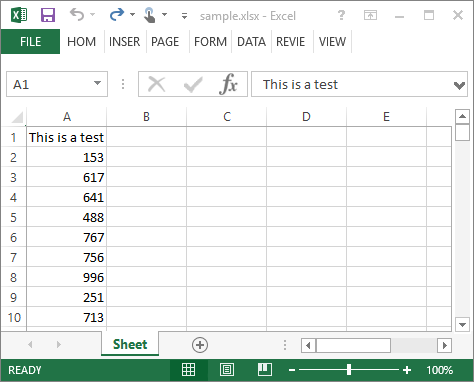This screenshot has width=474, height=382.
Task: Toggle Touch/Mouse mode icon
Action: point(149,15)
